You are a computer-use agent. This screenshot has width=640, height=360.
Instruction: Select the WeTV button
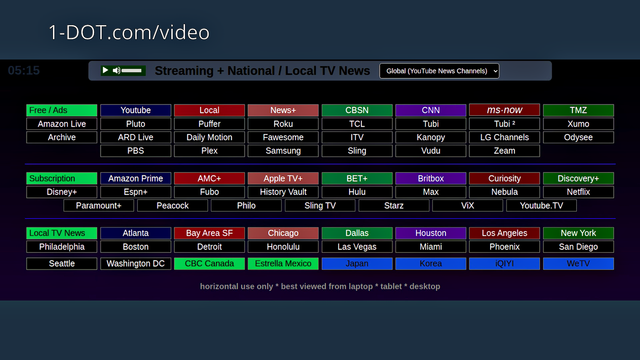pos(578,264)
